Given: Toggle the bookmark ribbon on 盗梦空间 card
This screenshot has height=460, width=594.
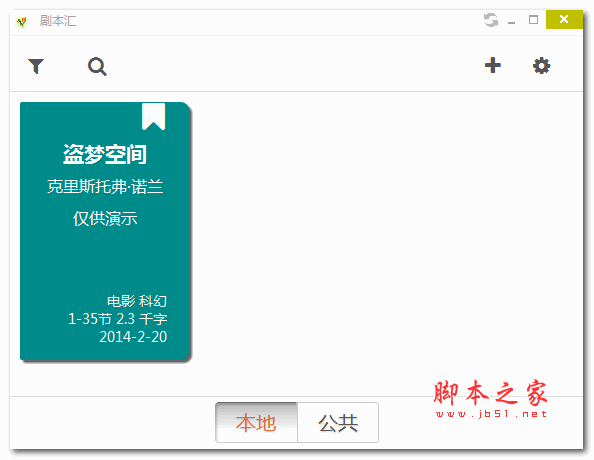Looking at the screenshot, I should pos(153,116).
